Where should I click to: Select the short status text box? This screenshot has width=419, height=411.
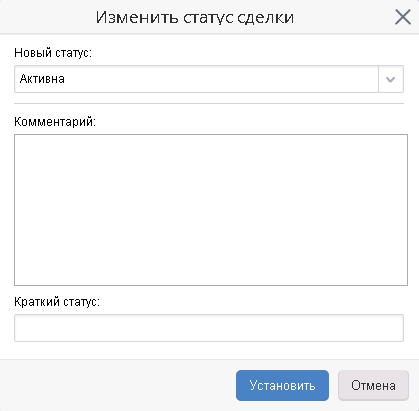[209, 328]
